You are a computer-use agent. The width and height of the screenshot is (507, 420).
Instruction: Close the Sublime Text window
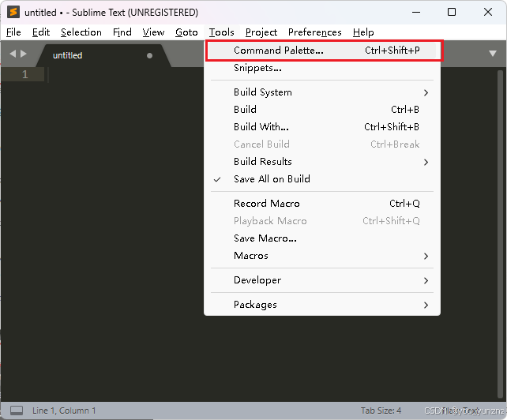488,13
